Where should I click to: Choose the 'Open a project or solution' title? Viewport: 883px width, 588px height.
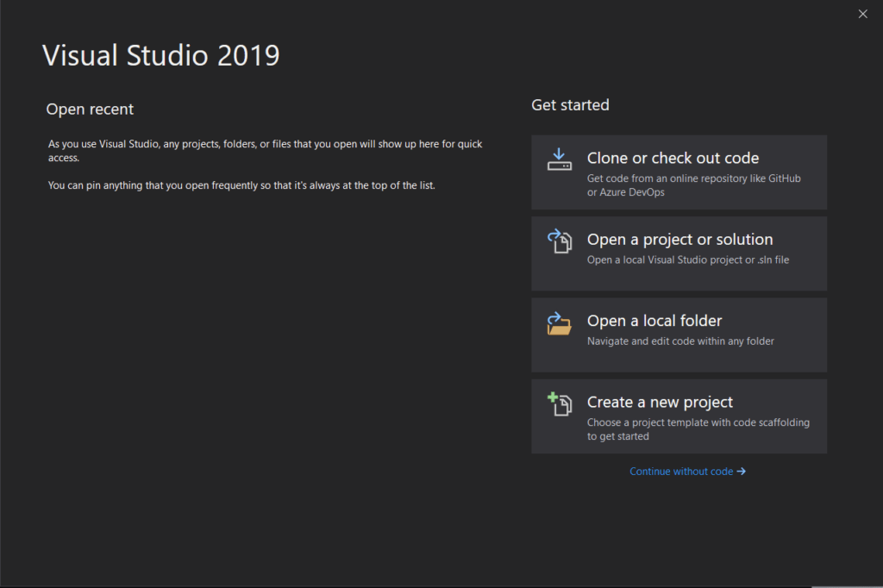[x=679, y=240]
